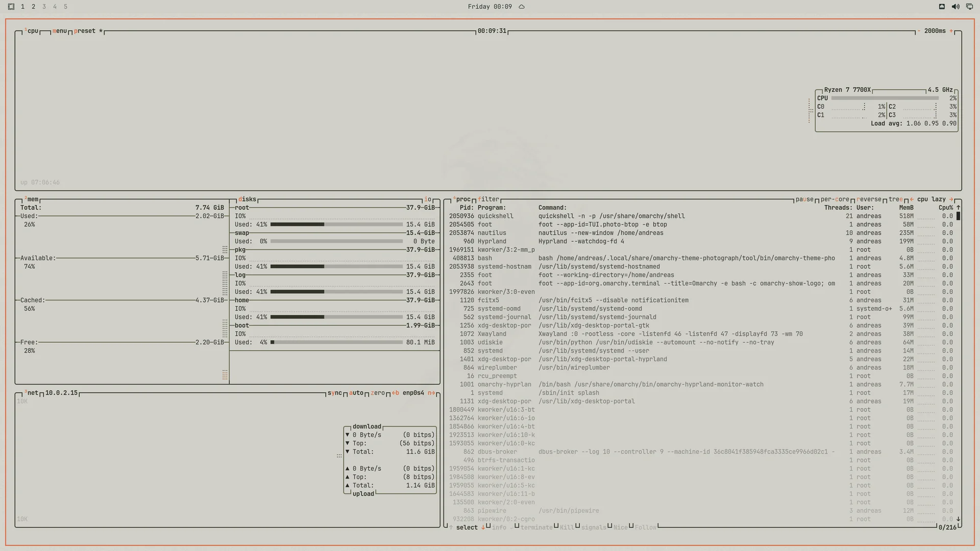Open the btop menu
Viewport: 980px width, 551px height.
pos(60,31)
